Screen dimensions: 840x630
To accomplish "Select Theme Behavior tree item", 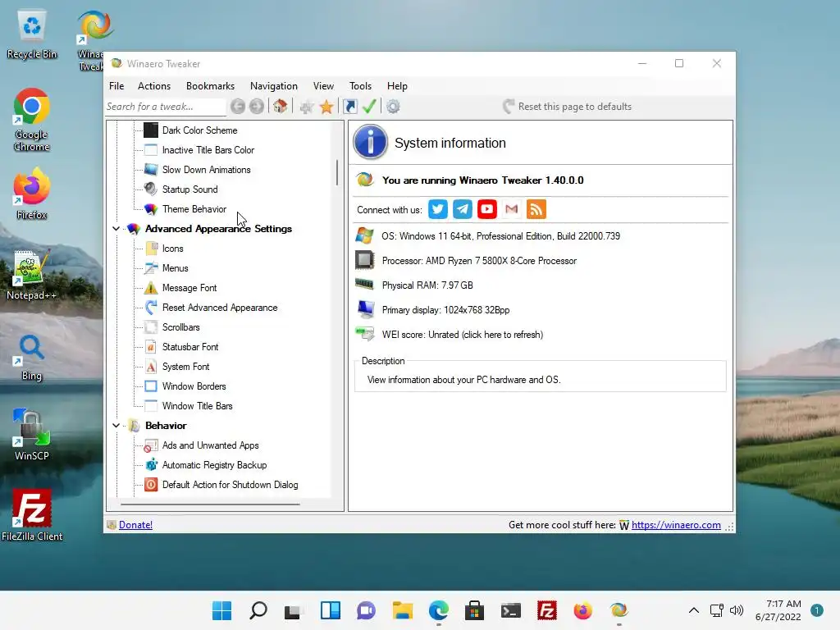I will [194, 209].
